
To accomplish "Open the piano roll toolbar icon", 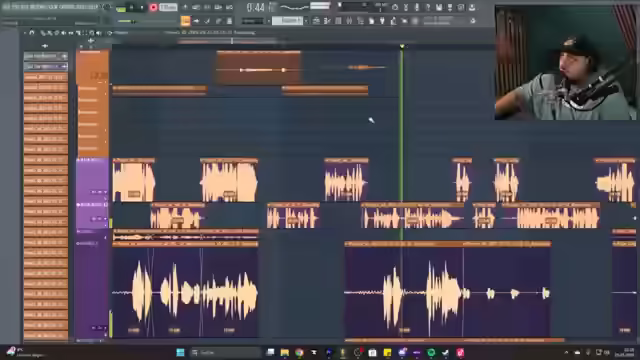I will coord(327,20).
